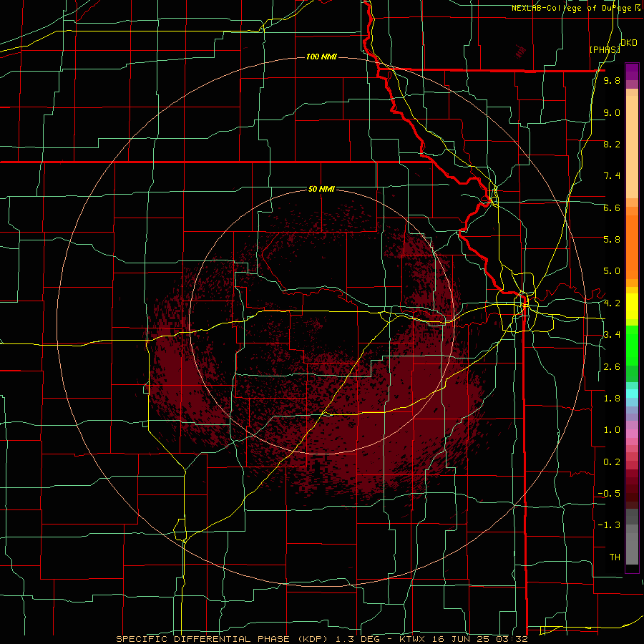644x644 pixels.
Task: Click the 5.8 value on color scale
Action: coord(612,240)
